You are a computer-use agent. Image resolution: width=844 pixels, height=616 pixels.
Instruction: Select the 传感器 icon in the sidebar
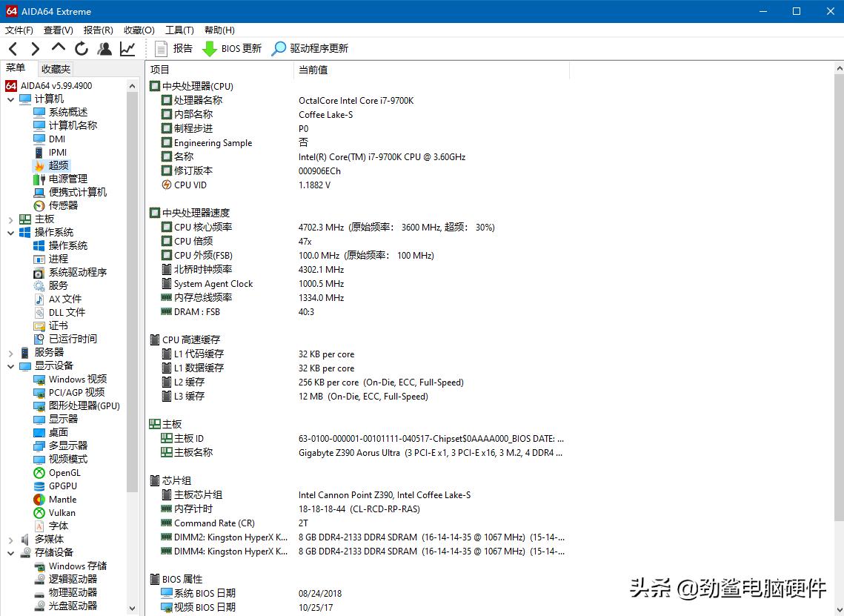point(38,205)
